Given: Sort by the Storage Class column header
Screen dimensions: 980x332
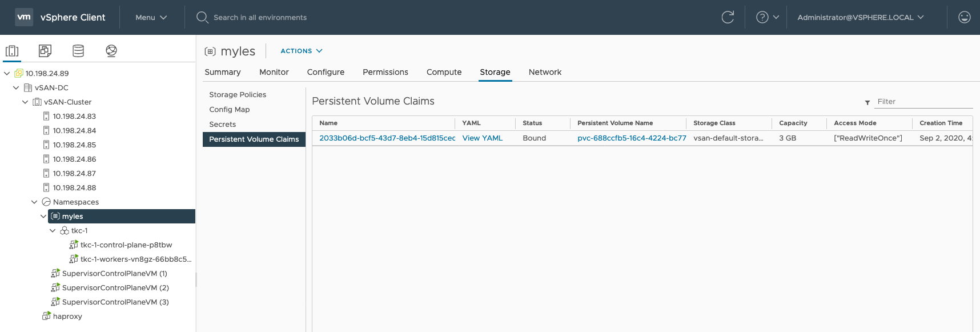Looking at the screenshot, I should pyautogui.click(x=714, y=123).
